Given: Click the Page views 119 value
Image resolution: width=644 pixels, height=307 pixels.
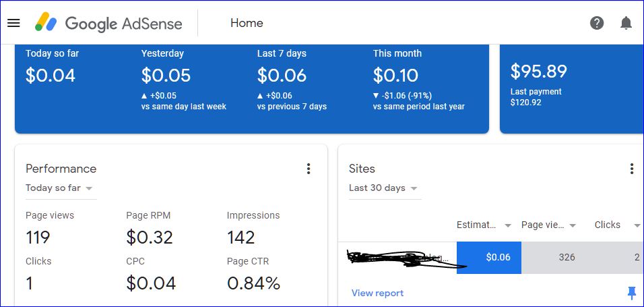Looking at the screenshot, I should pyautogui.click(x=38, y=238).
